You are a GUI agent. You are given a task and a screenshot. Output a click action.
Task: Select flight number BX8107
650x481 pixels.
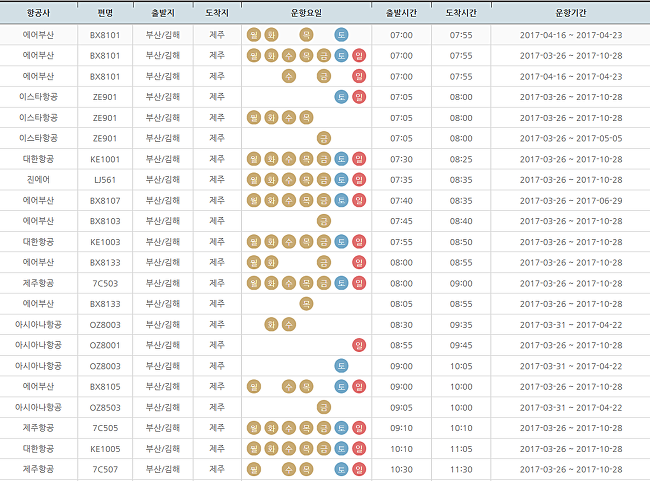pyautogui.click(x=105, y=201)
